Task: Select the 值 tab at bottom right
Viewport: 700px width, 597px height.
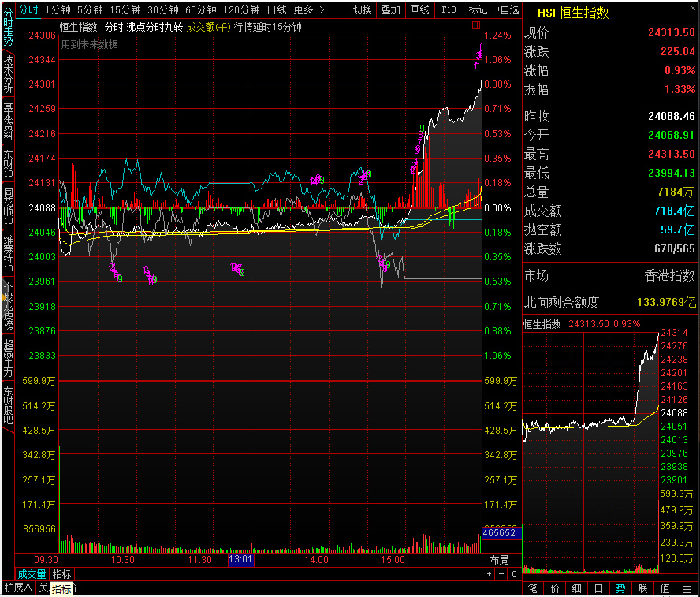Action: tap(665, 588)
